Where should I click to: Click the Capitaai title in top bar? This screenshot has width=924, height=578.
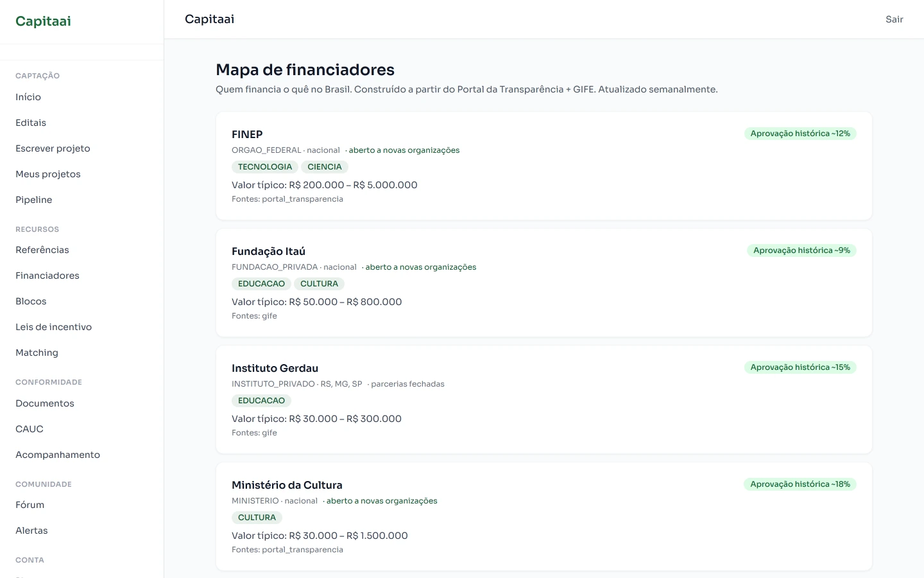209,19
